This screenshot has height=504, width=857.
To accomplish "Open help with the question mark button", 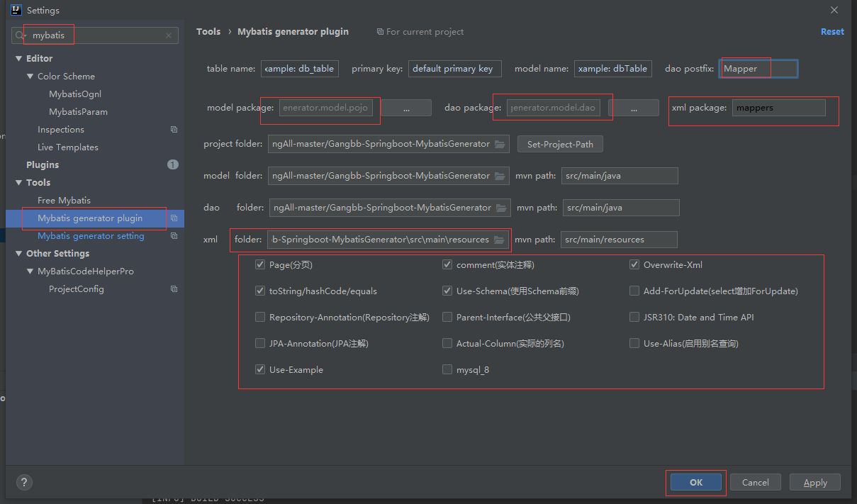I will 24,482.
